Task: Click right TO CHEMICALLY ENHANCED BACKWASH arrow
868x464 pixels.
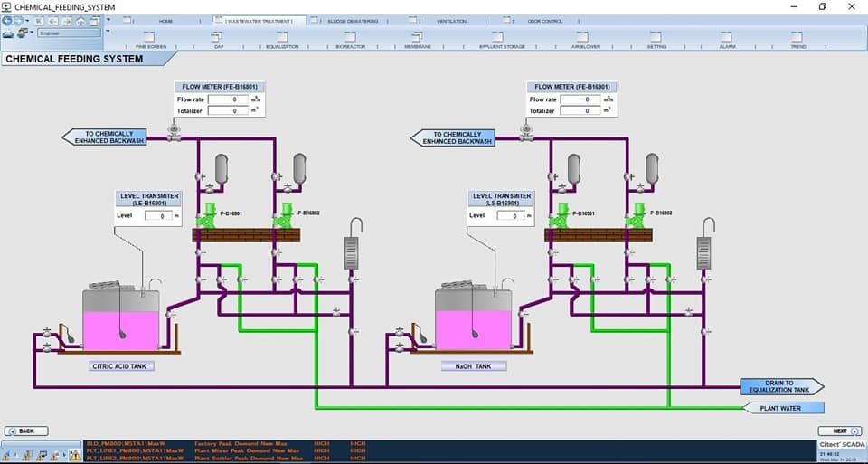Action: [x=452, y=137]
